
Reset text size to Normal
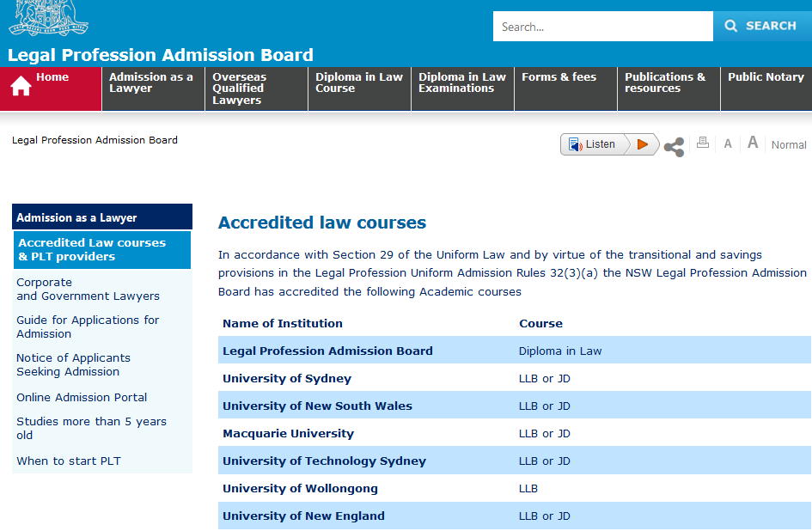[789, 145]
